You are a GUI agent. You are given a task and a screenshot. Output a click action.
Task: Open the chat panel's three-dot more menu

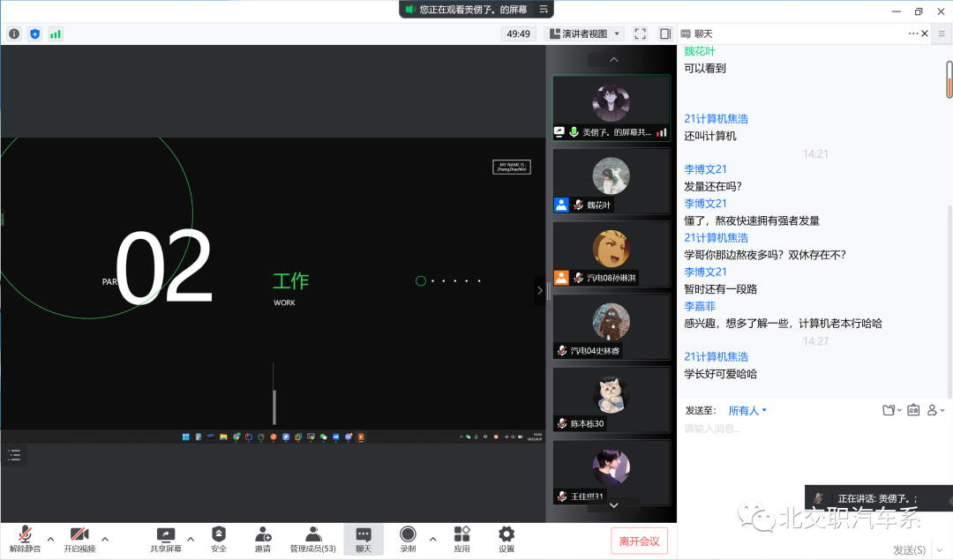coord(913,34)
